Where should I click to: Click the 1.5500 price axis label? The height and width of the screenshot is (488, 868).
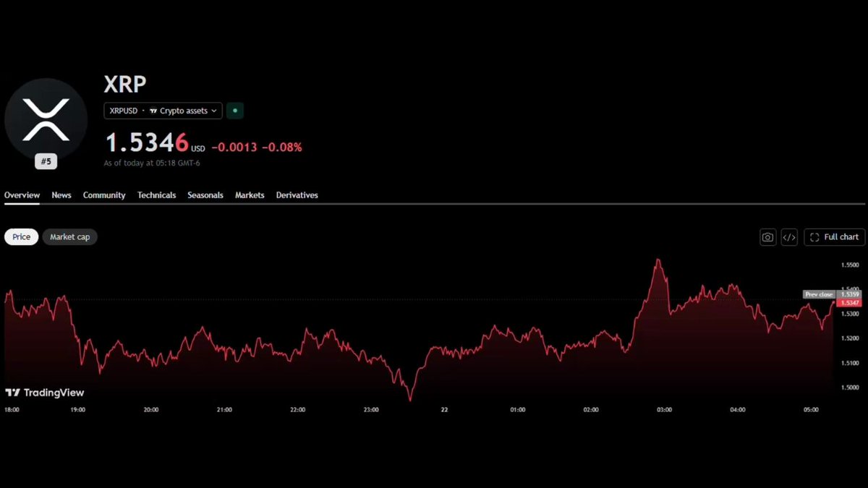click(850, 265)
